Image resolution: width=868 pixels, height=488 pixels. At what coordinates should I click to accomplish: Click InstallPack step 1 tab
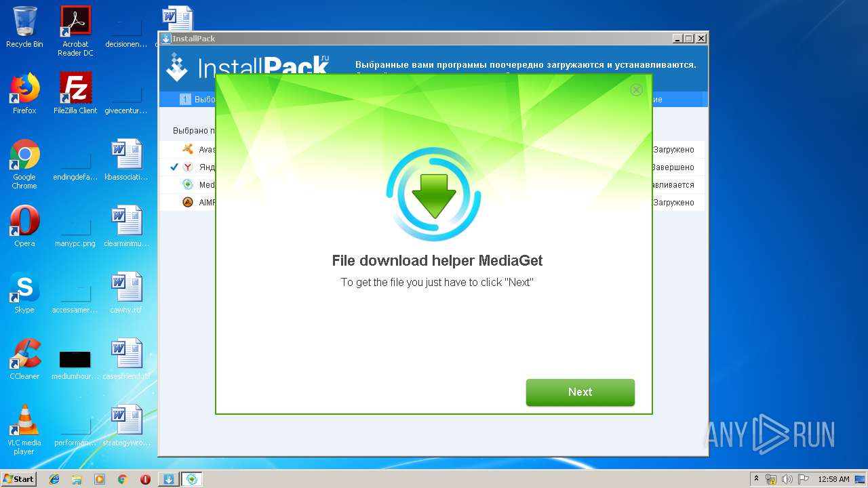coord(197,100)
